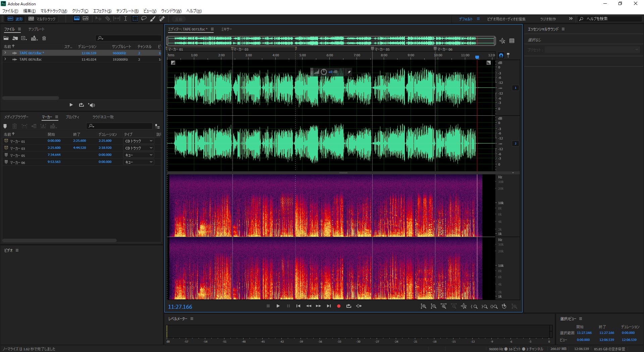This screenshot has width=644, height=352.
Task: Switch to マルチトラック view
Action: (x=42, y=19)
